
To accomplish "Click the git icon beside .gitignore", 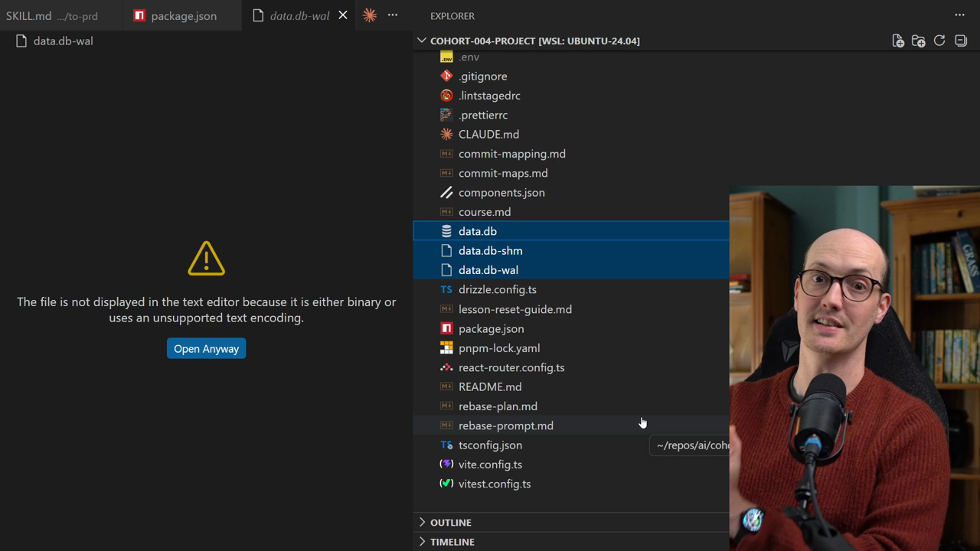I will (x=446, y=76).
